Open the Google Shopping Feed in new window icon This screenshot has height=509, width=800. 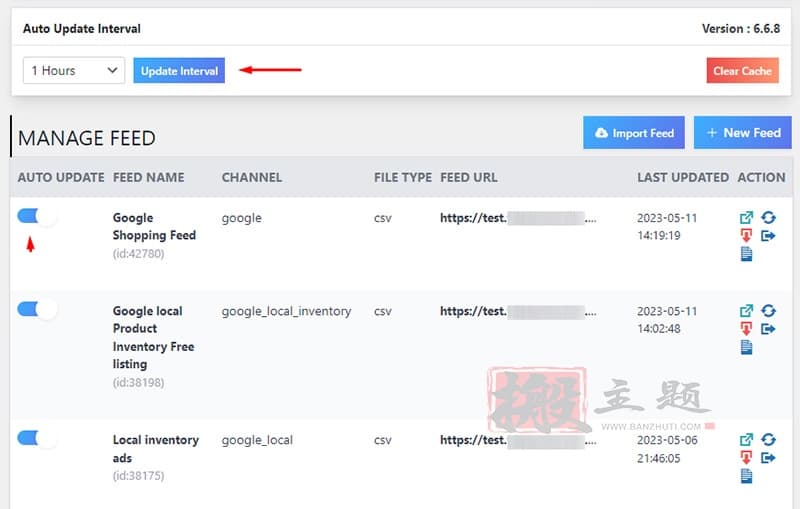tap(746, 218)
